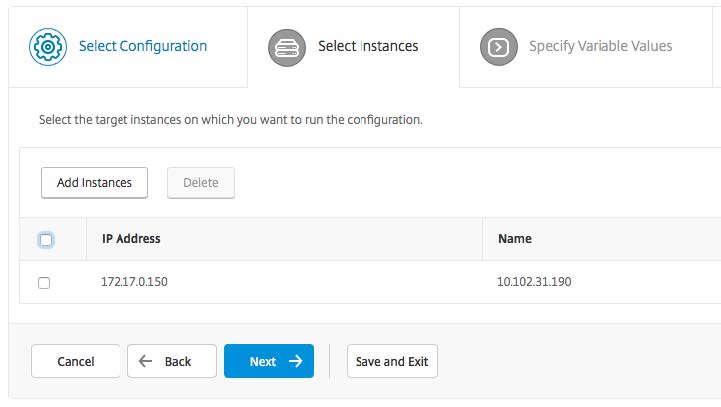The width and height of the screenshot is (721, 407).
Task: Check the box for instance 172.17.0.150
Action: 44,282
